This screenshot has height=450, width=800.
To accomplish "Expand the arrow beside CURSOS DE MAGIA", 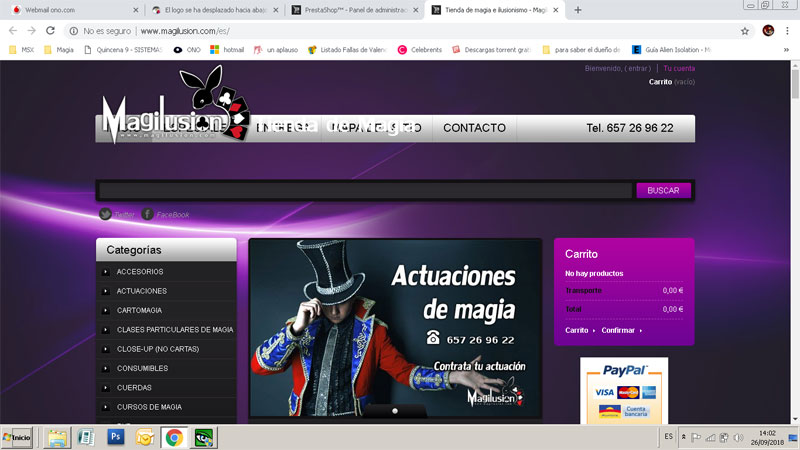I will point(105,407).
